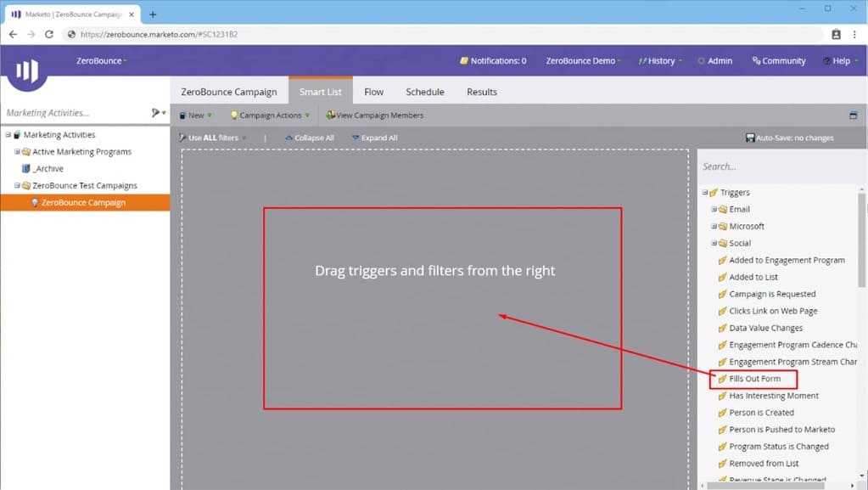The width and height of the screenshot is (868, 490).
Task: Click the Person is Created trigger icon
Action: tap(722, 413)
